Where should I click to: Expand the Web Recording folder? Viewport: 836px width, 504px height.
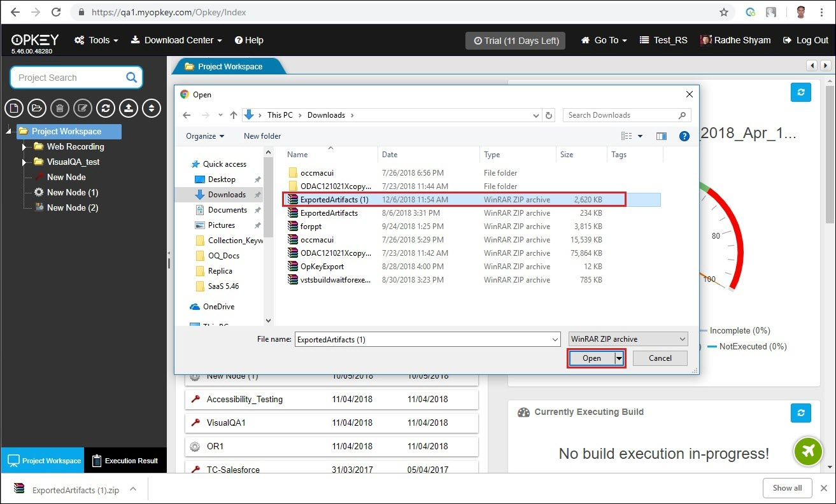click(x=24, y=147)
